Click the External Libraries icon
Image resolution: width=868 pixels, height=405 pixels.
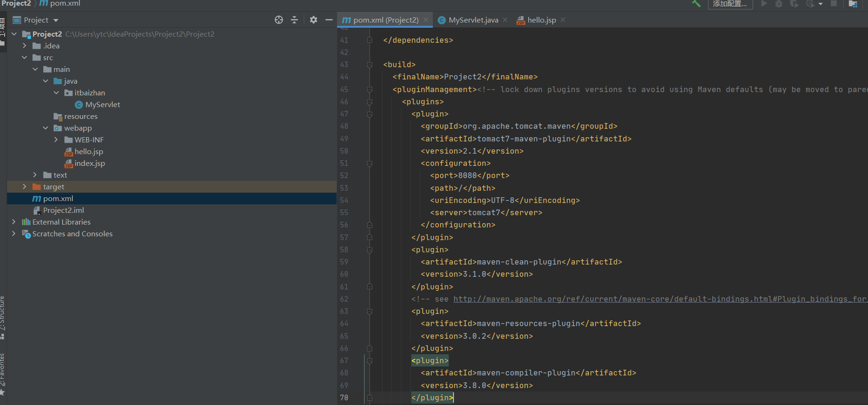[x=26, y=222]
